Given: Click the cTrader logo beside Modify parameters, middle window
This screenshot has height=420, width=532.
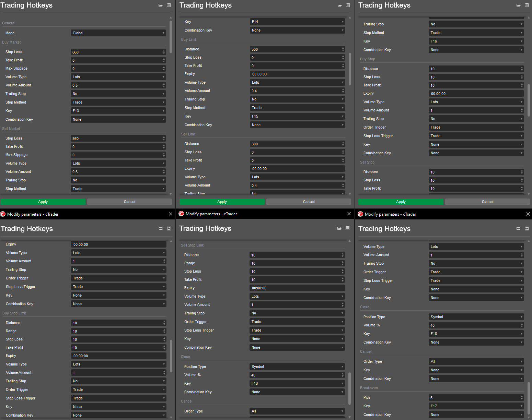Looking at the screenshot, I should click(181, 214).
